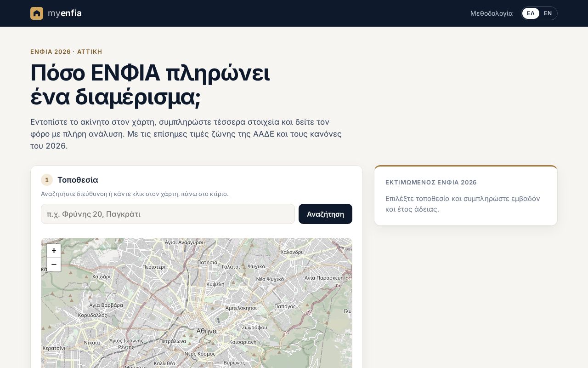The width and height of the screenshot is (588, 368).
Task: Click the myenfia brand name
Action: 65,13
